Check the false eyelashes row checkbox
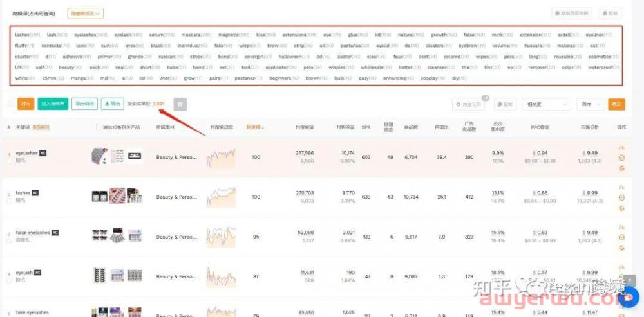The height and width of the screenshot is (317, 644). click(x=9, y=240)
